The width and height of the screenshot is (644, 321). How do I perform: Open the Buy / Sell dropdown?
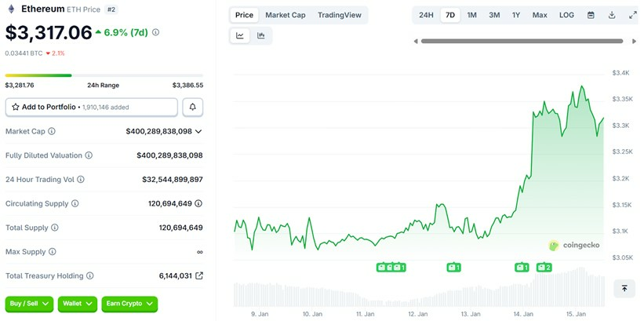point(29,304)
